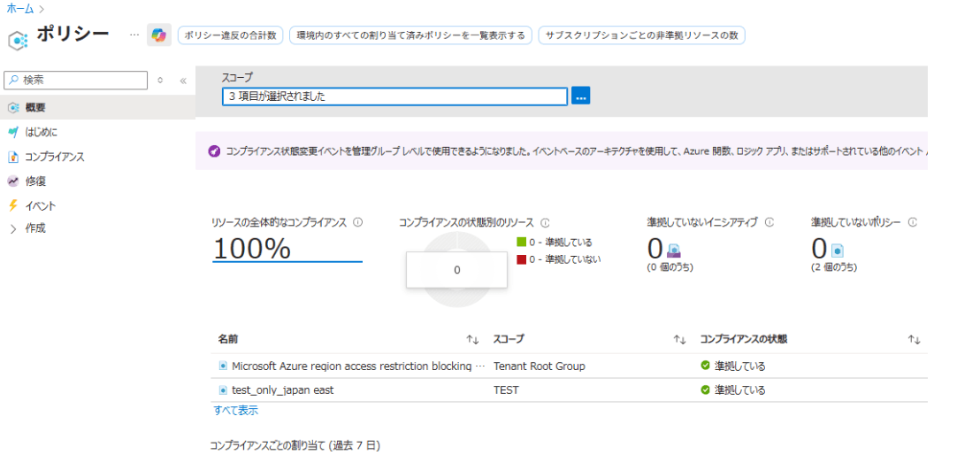Click the Copilot icon beside the title
Image resolution: width=980 pixels, height=455 pixels.
pyautogui.click(x=159, y=35)
